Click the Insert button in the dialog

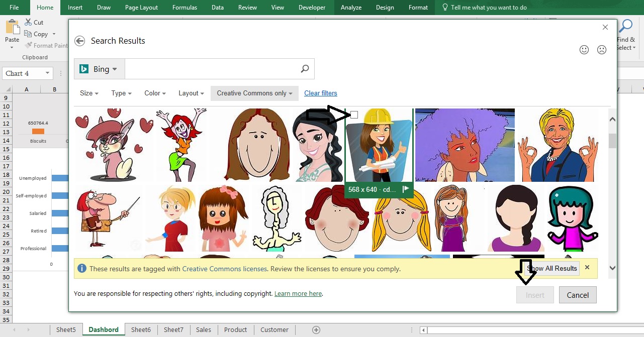pos(535,295)
